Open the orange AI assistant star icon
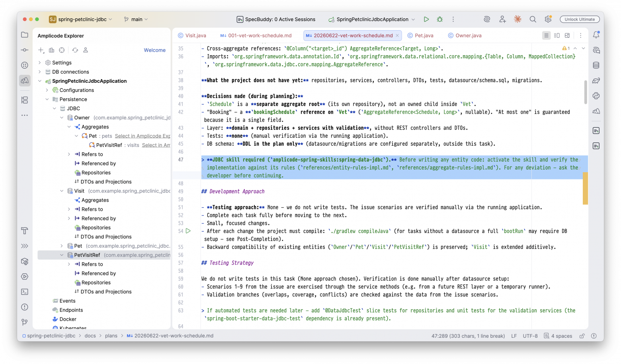The image size is (621, 364). click(517, 19)
